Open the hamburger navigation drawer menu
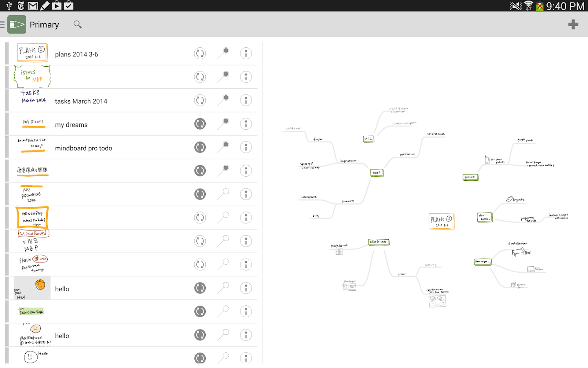Image resolution: width=588 pixels, height=368 pixels. coord(3,25)
